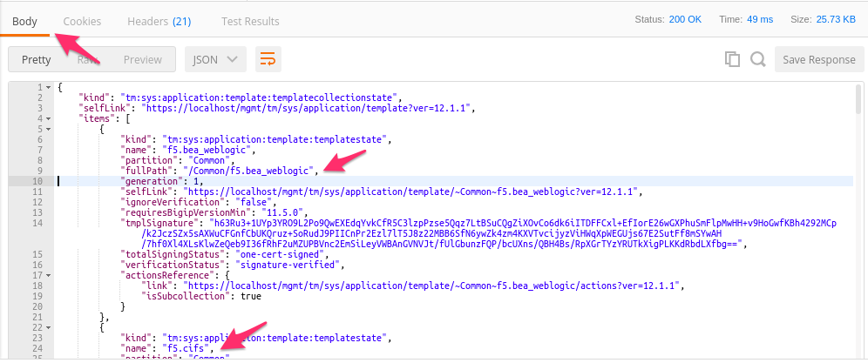Viewport: 868px width, 363px height.
Task: Switch to the Body tab
Action: pos(25,22)
